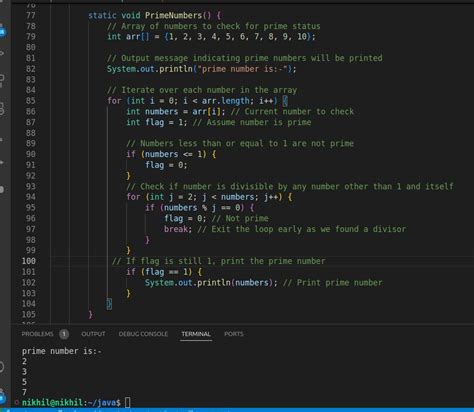
Task: Click line number 77 in the gutter
Action: tap(30, 15)
